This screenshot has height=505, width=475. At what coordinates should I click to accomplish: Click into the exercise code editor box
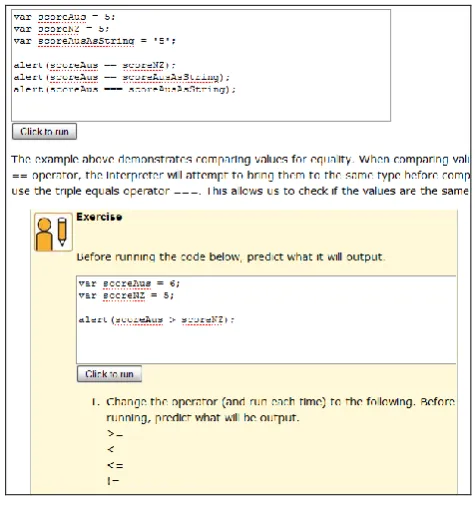coord(266,319)
